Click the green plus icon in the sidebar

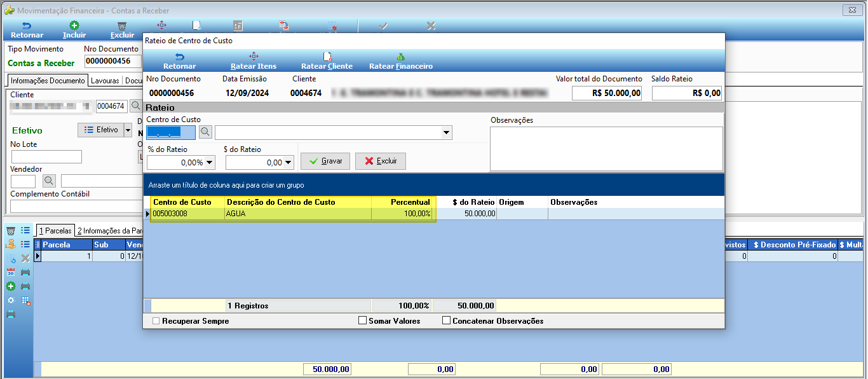[x=11, y=286]
